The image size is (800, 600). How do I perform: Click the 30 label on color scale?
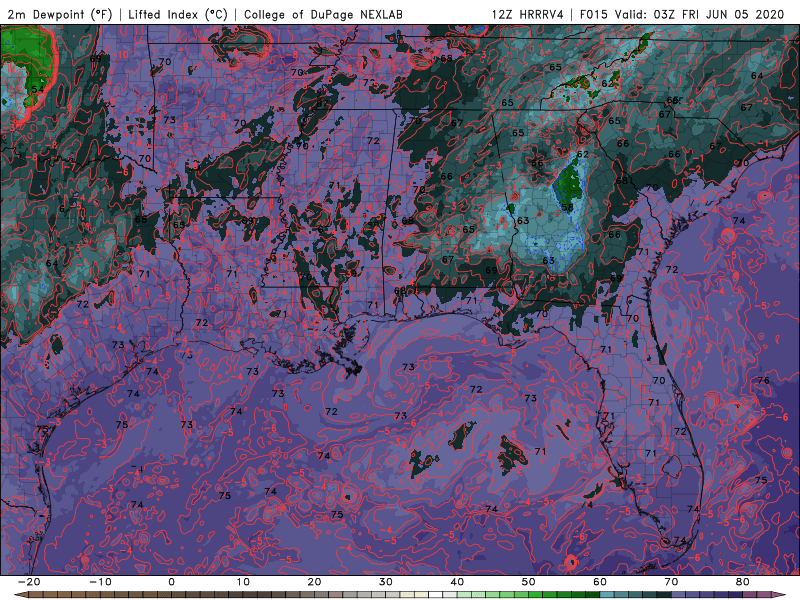coord(386,582)
